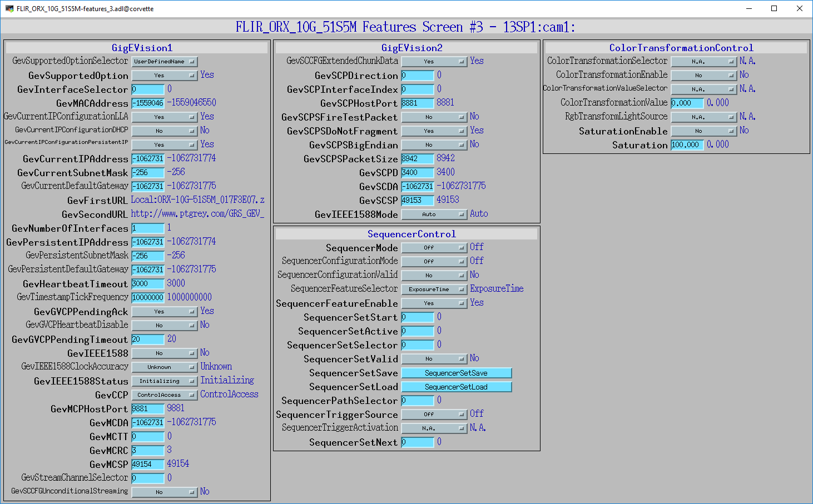Click the GevPersistentSubnetMask input field
Screen dimensions: 813x504
[x=148, y=256]
